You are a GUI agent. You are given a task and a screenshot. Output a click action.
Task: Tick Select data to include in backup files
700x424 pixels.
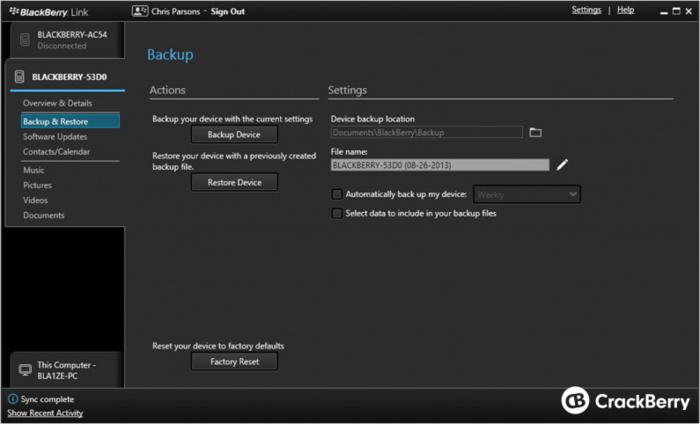(x=337, y=213)
